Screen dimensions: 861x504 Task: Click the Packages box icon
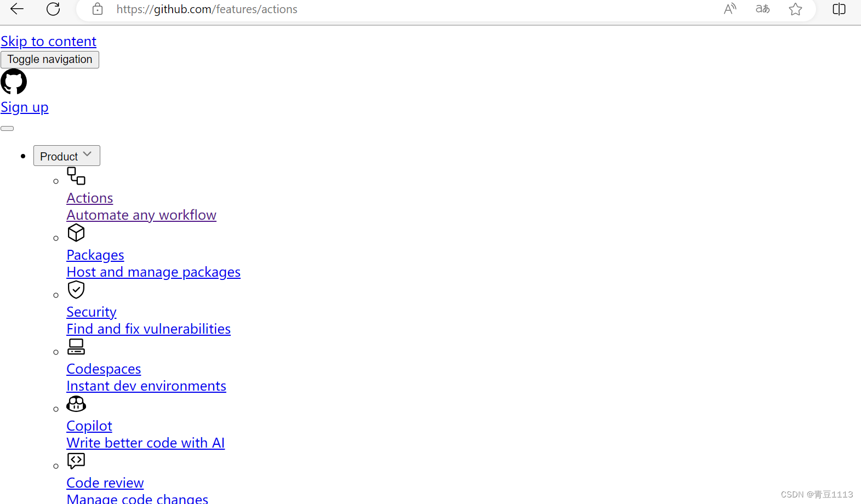point(76,233)
